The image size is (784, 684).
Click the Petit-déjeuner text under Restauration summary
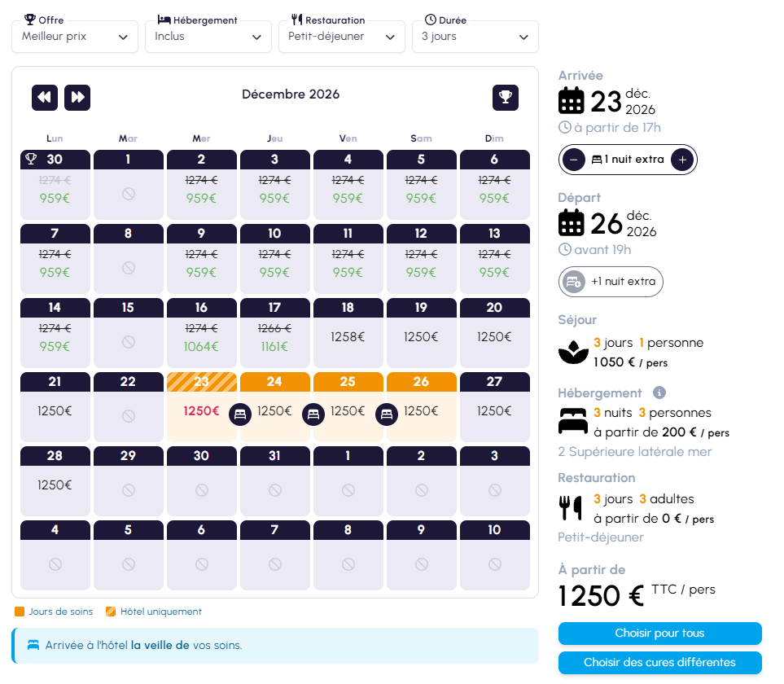601,537
